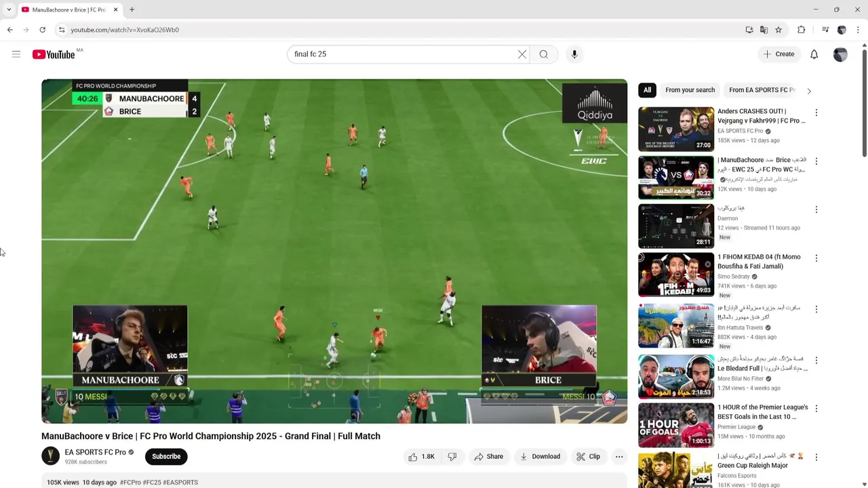Image resolution: width=868 pixels, height=488 pixels.
Task: Open options for 'Le Bledard Full' video
Action: [816, 360]
